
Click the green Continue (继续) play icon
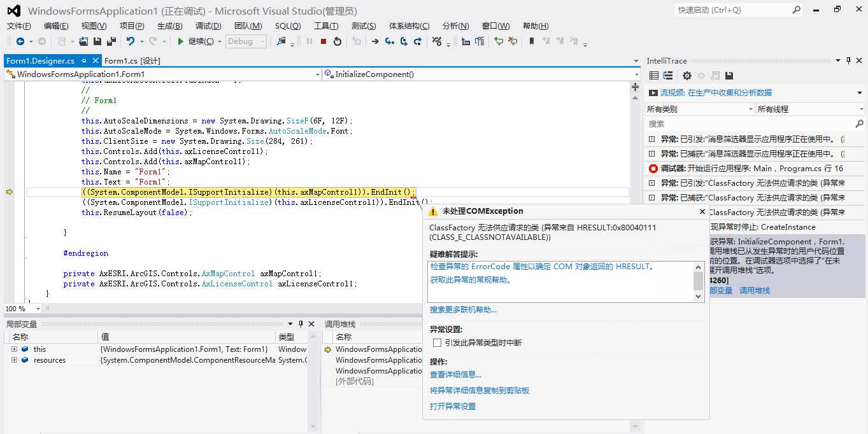pos(181,41)
